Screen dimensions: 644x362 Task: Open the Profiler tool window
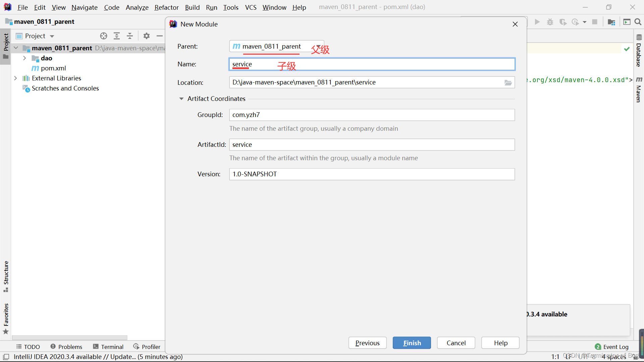coord(147,347)
